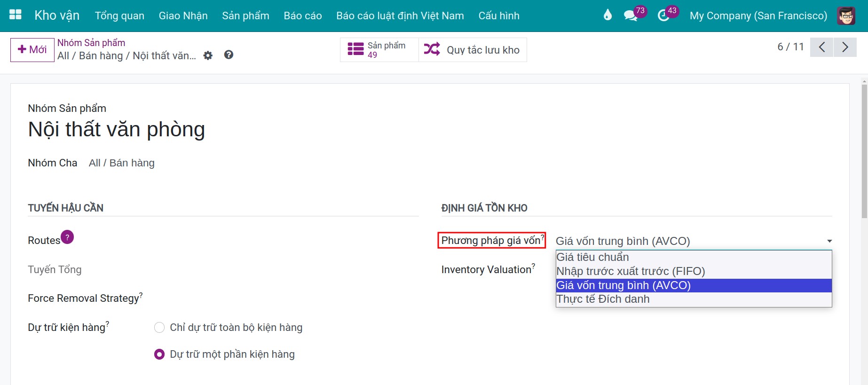Click the Dự trữ kiện hàng label
The height and width of the screenshot is (385, 868).
66,328
